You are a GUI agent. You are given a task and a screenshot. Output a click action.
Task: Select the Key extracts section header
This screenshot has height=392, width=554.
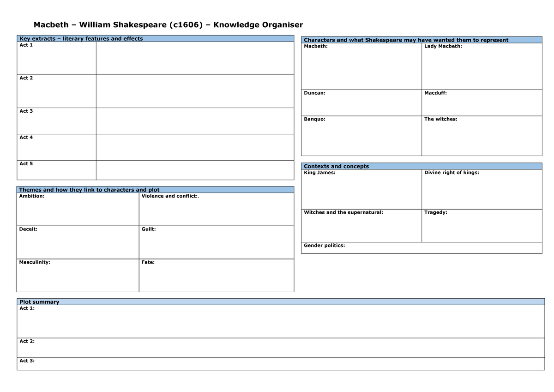click(x=155, y=39)
